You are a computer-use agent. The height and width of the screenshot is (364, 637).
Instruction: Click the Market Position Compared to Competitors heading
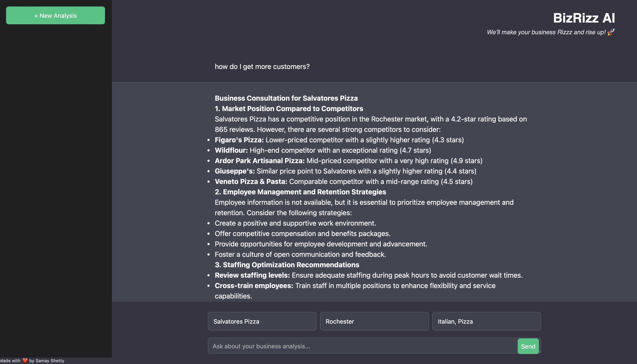click(289, 108)
